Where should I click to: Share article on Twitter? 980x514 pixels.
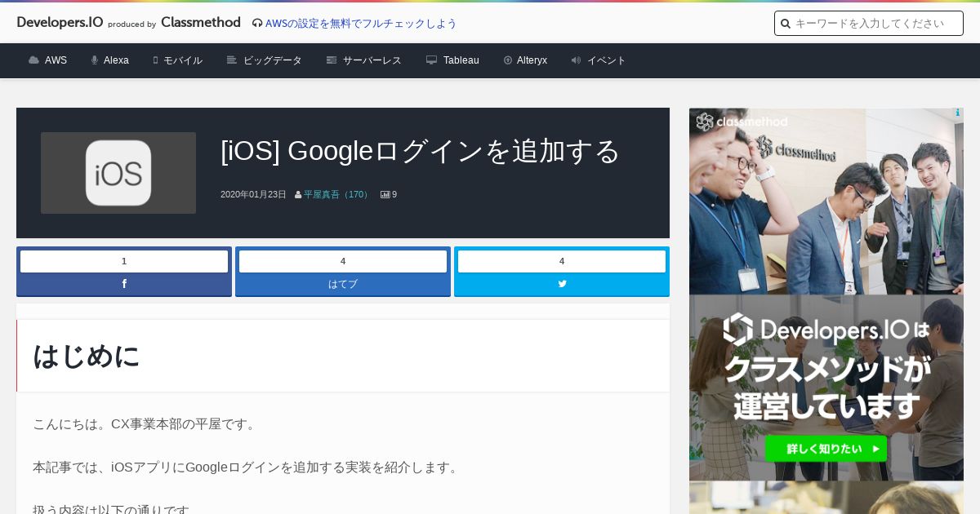[562, 284]
